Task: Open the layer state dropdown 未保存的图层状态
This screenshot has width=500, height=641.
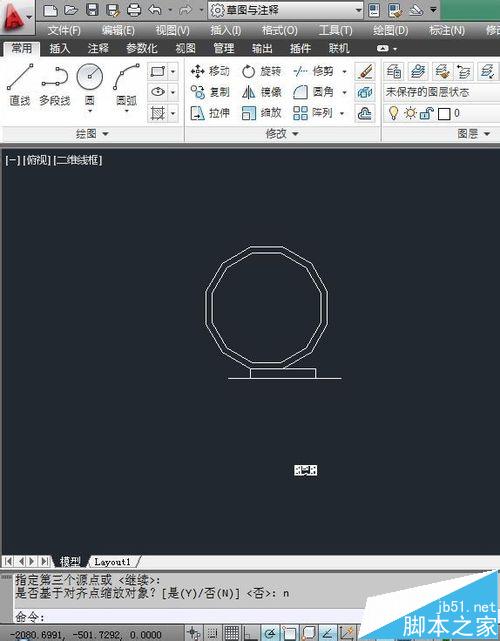Action: (x=442, y=92)
